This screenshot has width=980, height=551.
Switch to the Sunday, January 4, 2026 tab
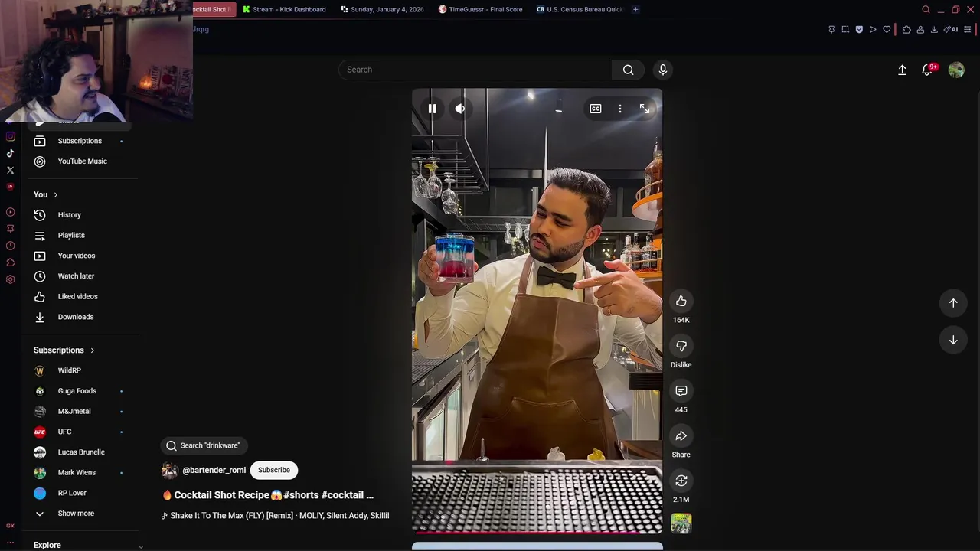382,9
